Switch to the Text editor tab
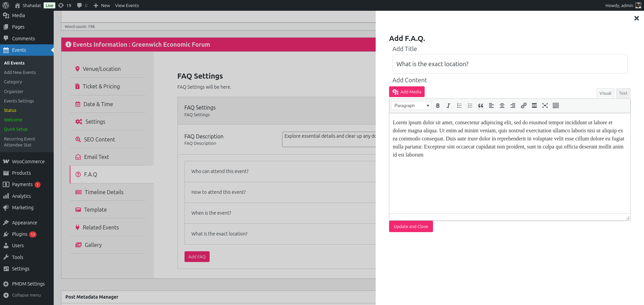This screenshot has height=305, width=644. [x=623, y=93]
